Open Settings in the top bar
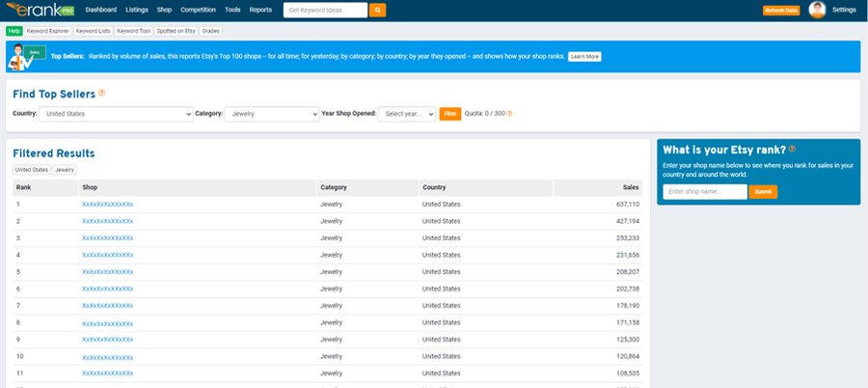Image resolution: width=868 pixels, height=388 pixels. click(844, 10)
